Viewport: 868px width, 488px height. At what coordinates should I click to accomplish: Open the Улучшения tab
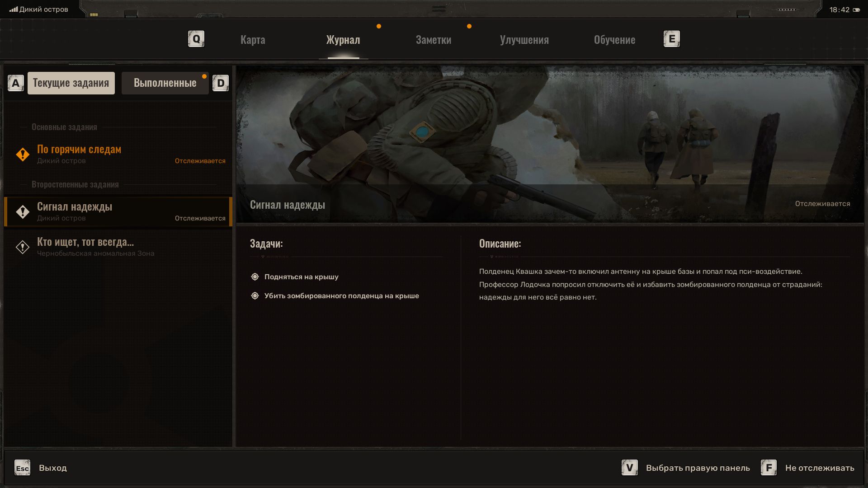pos(524,40)
